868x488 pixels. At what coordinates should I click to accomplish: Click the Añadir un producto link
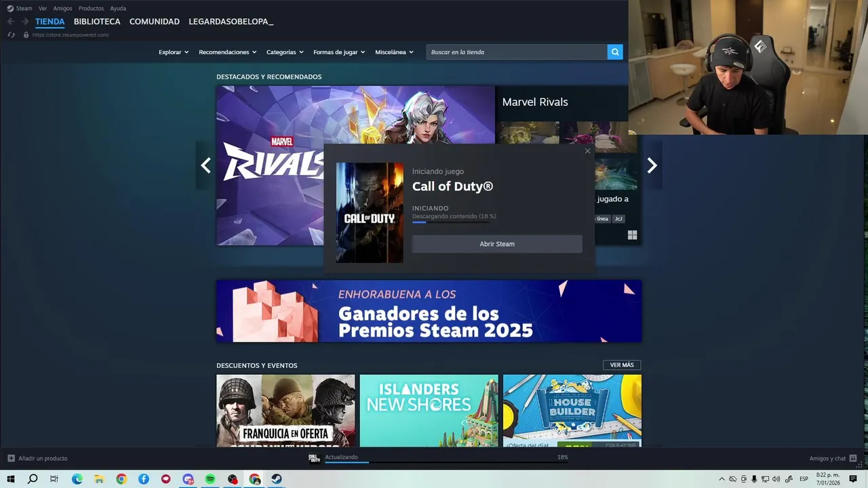click(43, 458)
